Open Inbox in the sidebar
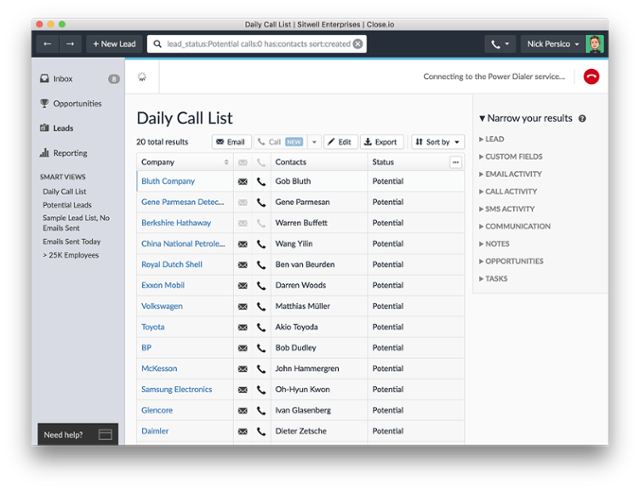Screen dimensions: 640x490 coord(62,79)
